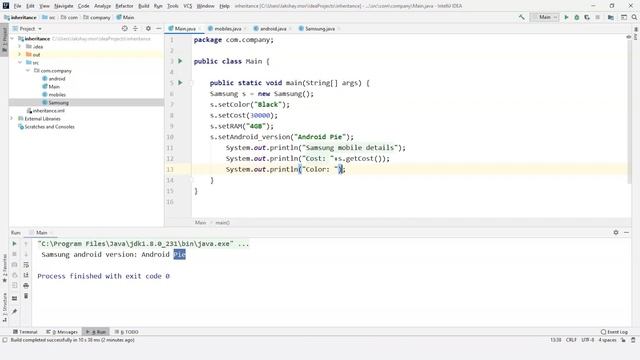Viewport: 640px width, 360px height.
Task: Open the Navigate menu
Action: pyautogui.click(x=64, y=6)
